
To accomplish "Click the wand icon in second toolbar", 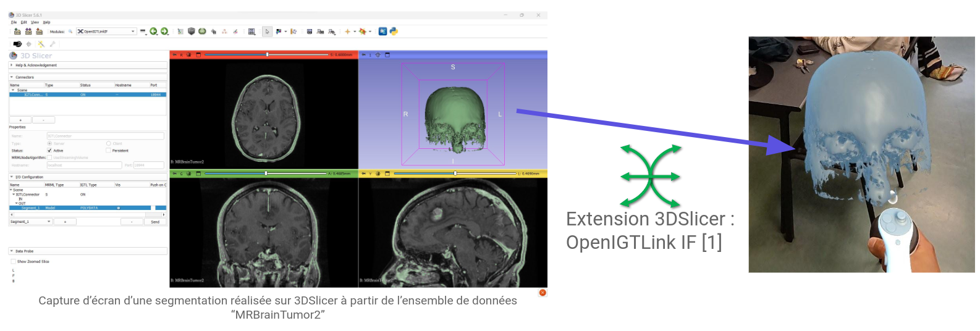I will pyautogui.click(x=41, y=44).
